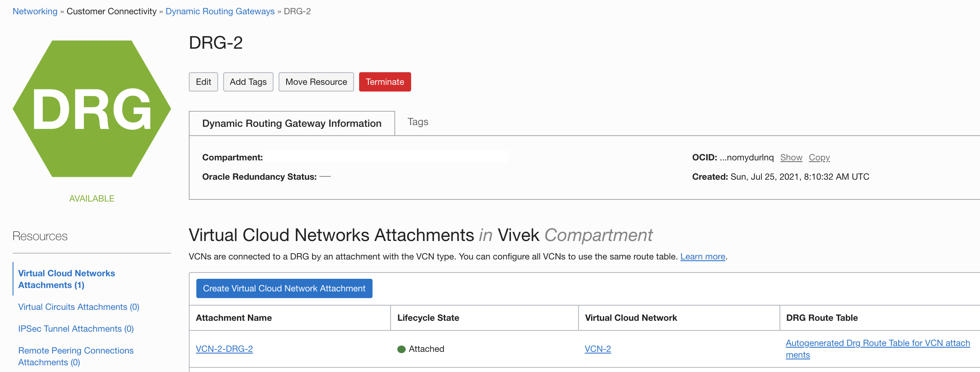
Task: Click the Edit button
Action: pyautogui.click(x=203, y=82)
